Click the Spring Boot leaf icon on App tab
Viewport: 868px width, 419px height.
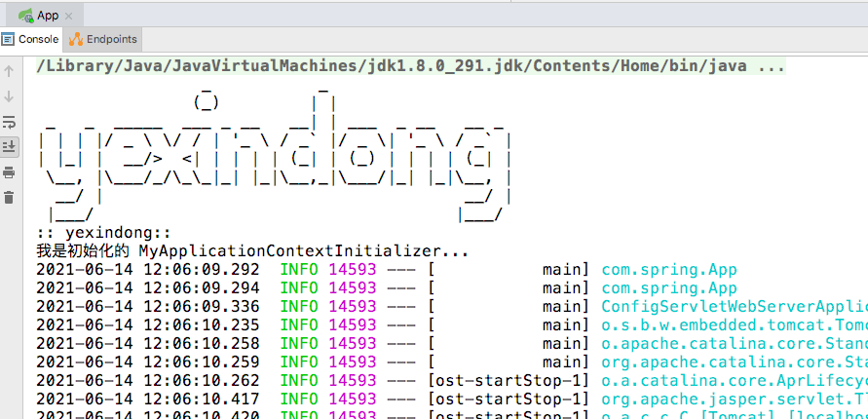pyautogui.click(x=25, y=16)
